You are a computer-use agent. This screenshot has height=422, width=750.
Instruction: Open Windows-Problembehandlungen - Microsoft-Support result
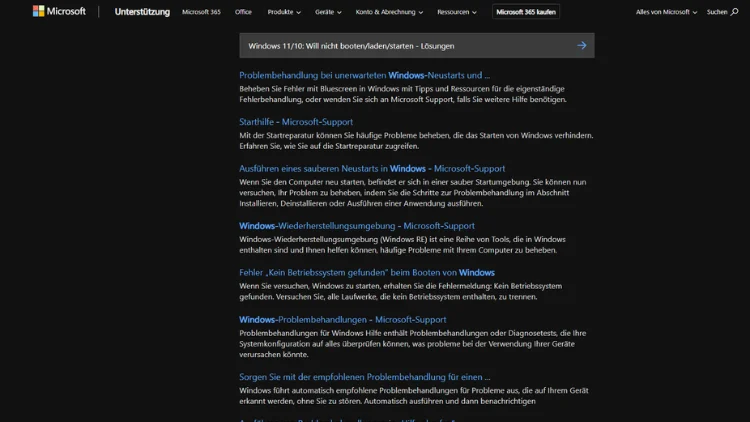(342, 320)
